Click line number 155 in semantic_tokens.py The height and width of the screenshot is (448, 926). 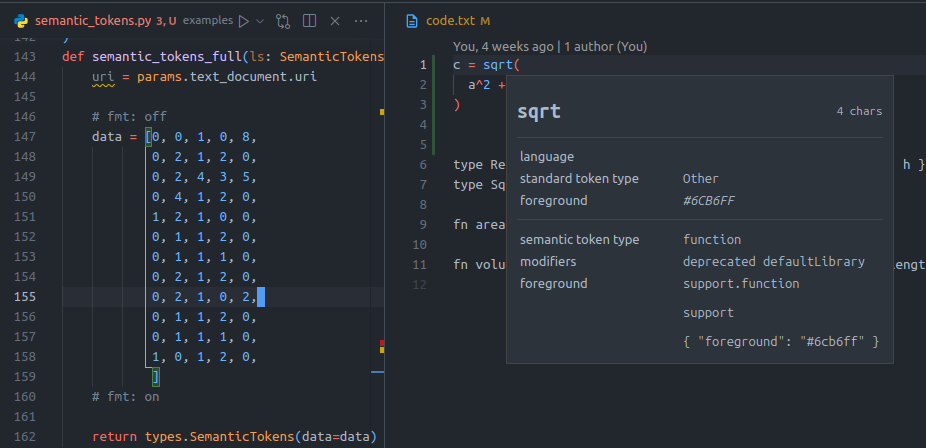pyautogui.click(x=24, y=297)
